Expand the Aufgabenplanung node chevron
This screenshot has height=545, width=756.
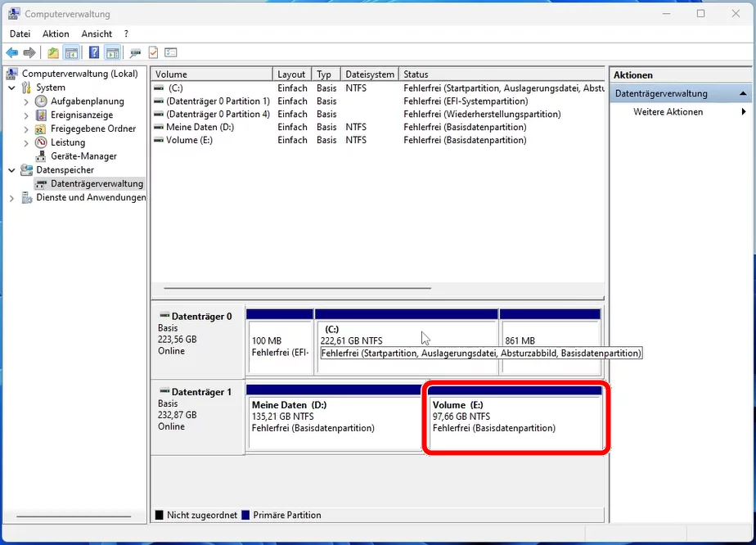[26, 101]
